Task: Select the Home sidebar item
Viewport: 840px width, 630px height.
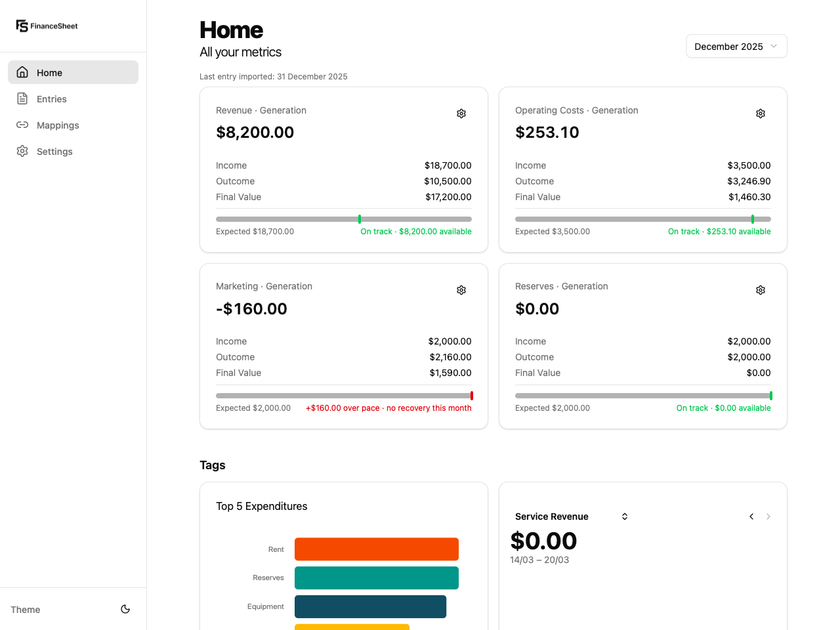Action: 72,72
